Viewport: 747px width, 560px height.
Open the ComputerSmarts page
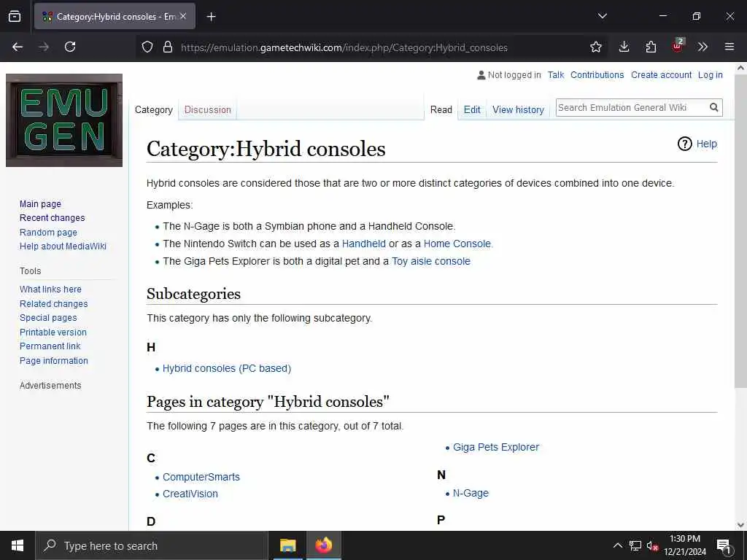[201, 477]
